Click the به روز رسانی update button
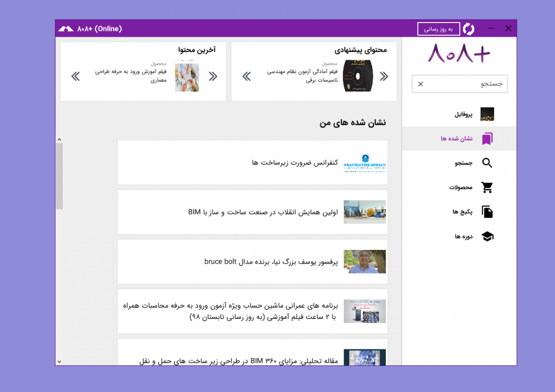The width and height of the screenshot is (555, 392). [x=438, y=29]
